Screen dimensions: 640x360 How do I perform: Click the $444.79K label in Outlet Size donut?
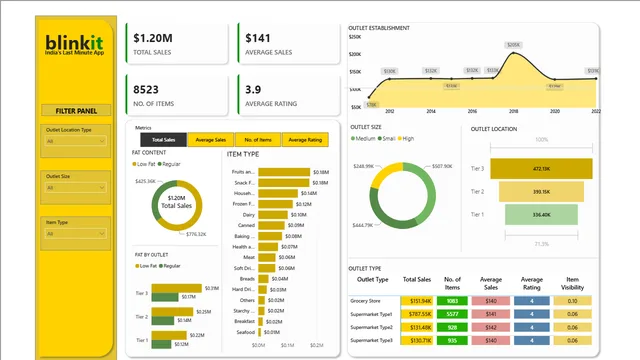click(363, 225)
